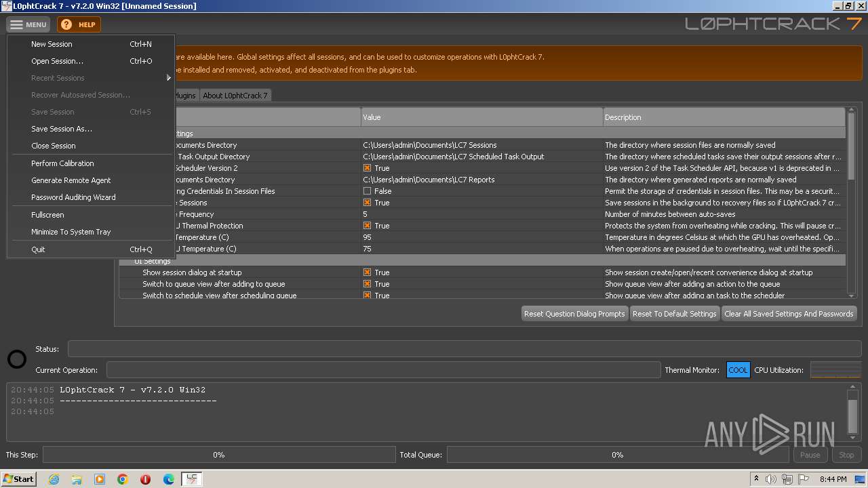The width and height of the screenshot is (868, 488).
Task: Select the LC7 Sessions directory value
Action: pos(430,145)
